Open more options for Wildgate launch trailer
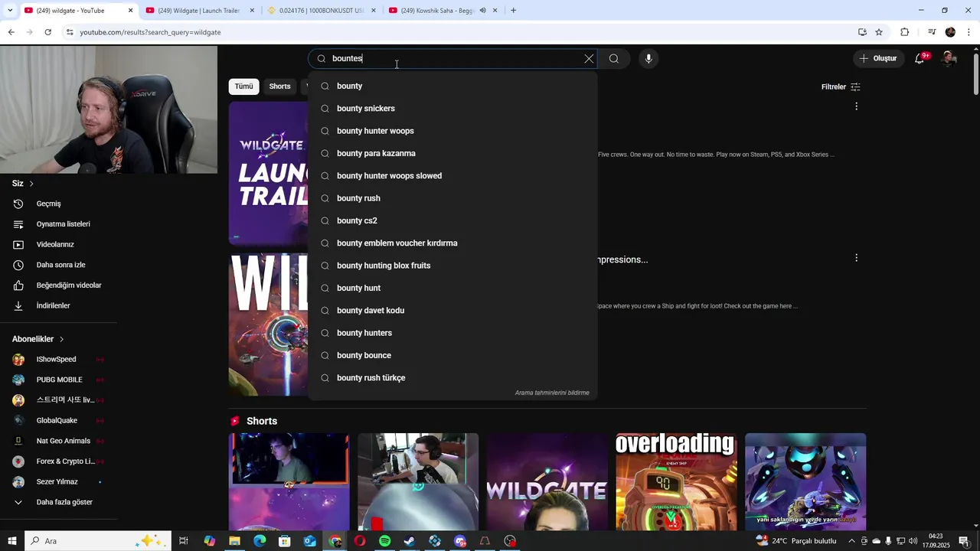The height and width of the screenshot is (551, 980). [x=856, y=106]
